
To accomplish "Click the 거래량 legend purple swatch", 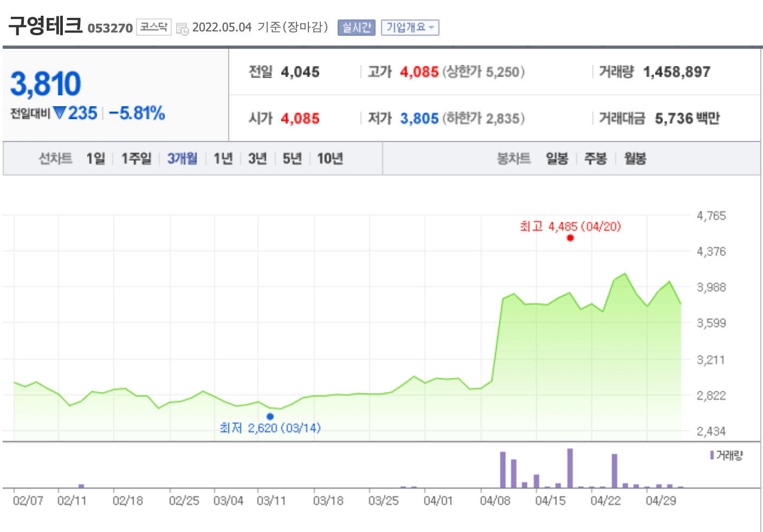I will coord(712,455).
